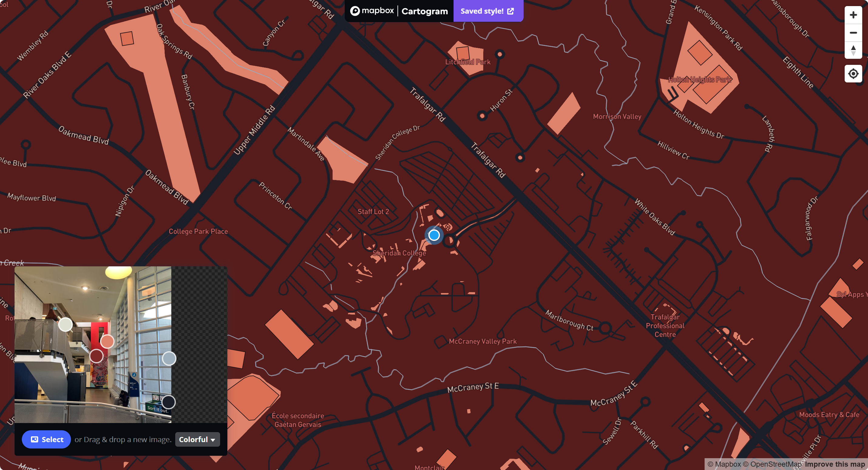This screenshot has width=868, height=470.
Task: Zoom out using the minus button
Action: [x=853, y=33]
